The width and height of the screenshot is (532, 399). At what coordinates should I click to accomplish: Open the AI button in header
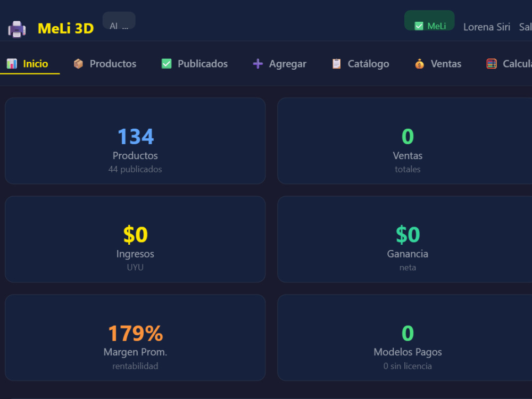[x=119, y=21]
